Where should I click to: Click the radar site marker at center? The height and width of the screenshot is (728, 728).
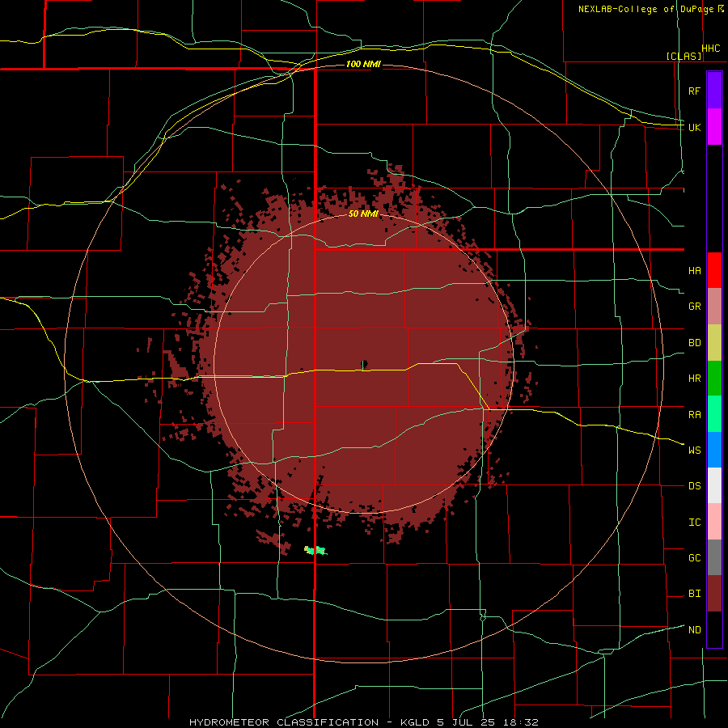(x=364, y=364)
